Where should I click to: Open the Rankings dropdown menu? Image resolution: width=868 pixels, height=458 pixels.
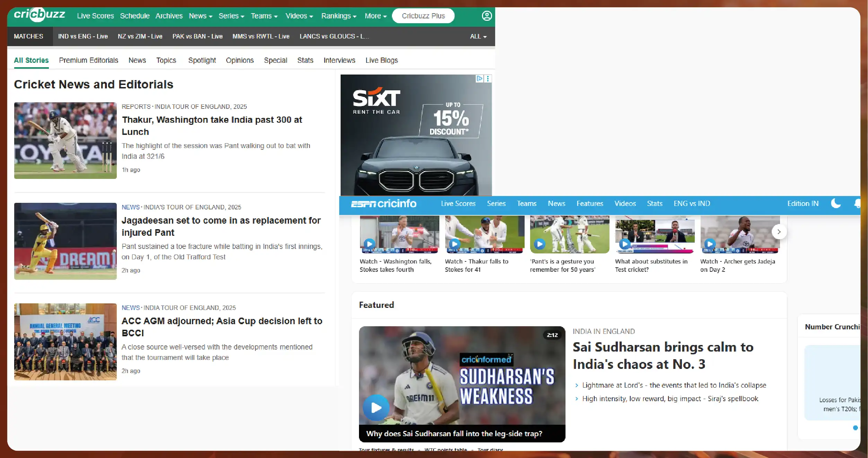click(338, 16)
